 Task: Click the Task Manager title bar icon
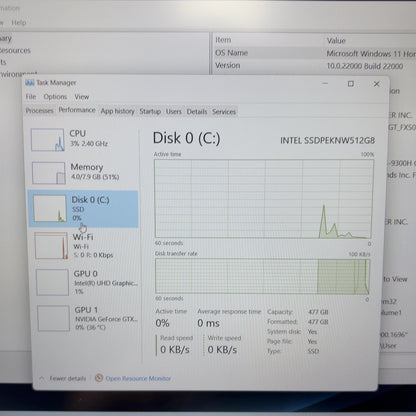tap(30, 83)
